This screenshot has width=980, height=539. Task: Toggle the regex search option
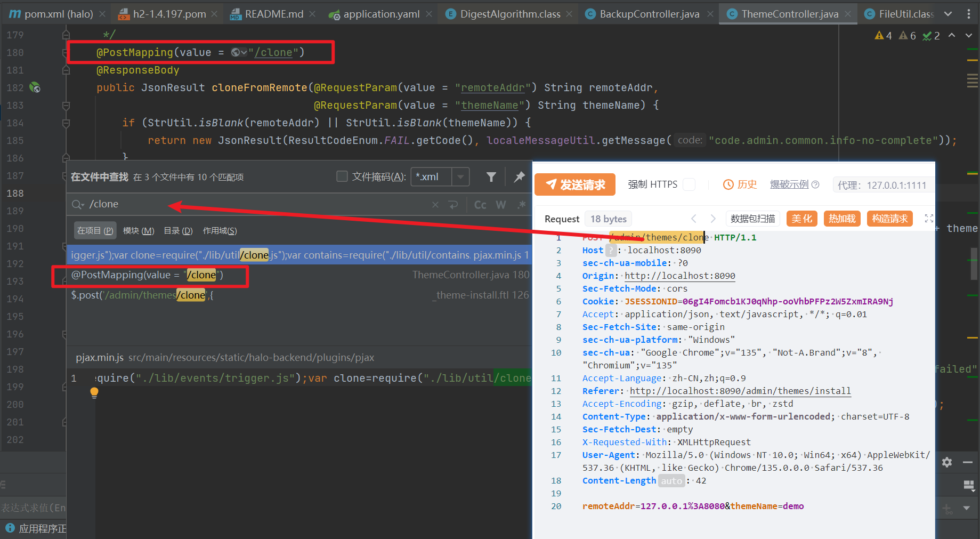[521, 205]
